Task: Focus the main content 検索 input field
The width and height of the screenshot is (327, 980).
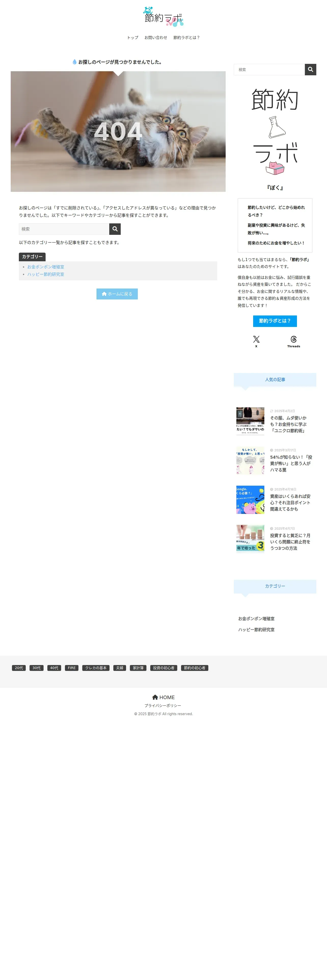Action: coord(64,229)
